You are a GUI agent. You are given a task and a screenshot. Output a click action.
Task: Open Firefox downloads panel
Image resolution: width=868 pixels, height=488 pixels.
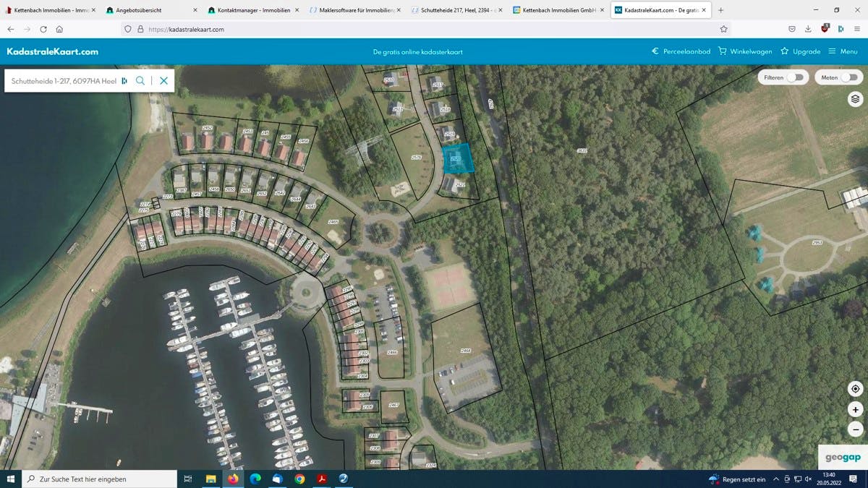pyautogui.click(x=808, y=29)
